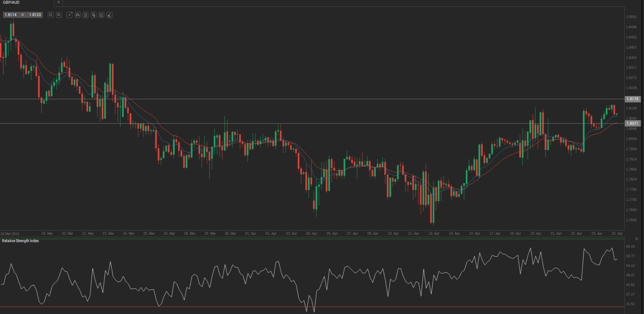
Task: Click the 1.8071 price level marker
Action: 632,123
